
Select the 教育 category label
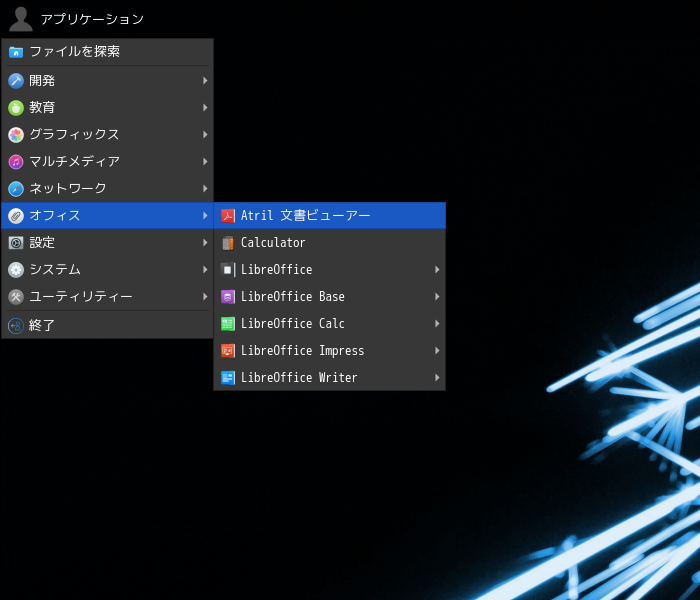[42, 108]
